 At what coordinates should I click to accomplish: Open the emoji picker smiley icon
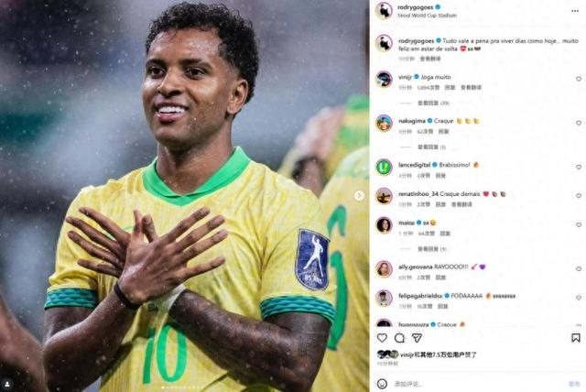pos(382,384)
